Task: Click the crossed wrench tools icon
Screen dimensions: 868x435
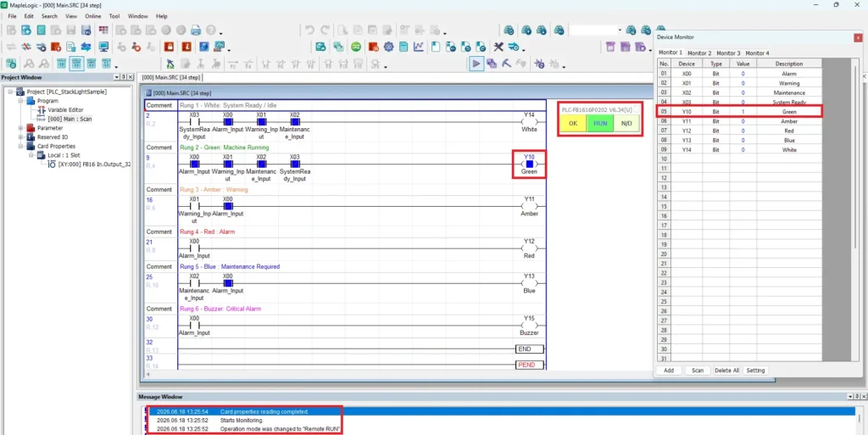Action: 498,47
